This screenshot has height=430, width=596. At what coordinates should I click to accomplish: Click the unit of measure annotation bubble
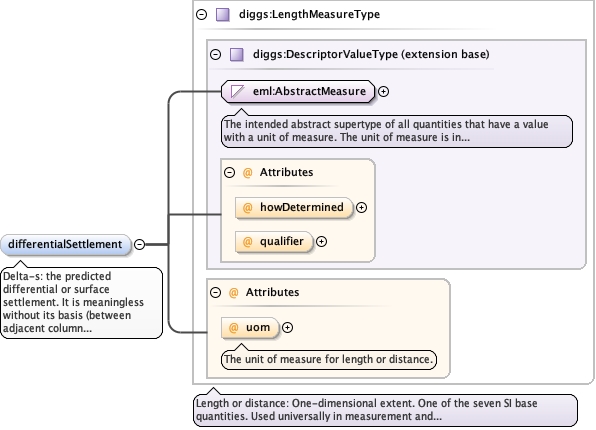[329, 359]
